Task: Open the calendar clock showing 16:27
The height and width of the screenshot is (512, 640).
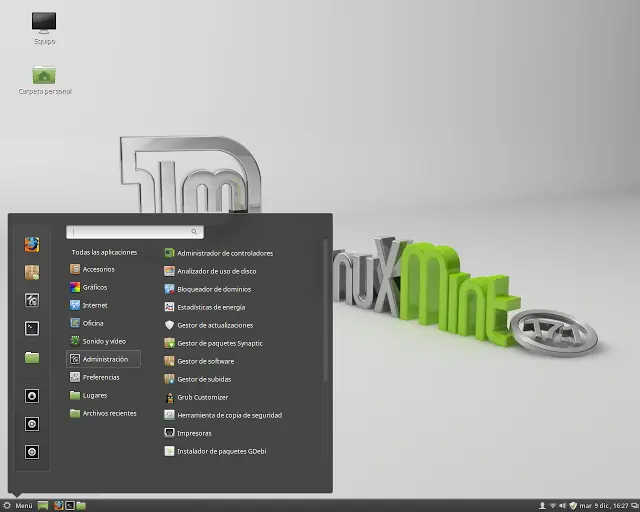Action: [x=604, y=505]
